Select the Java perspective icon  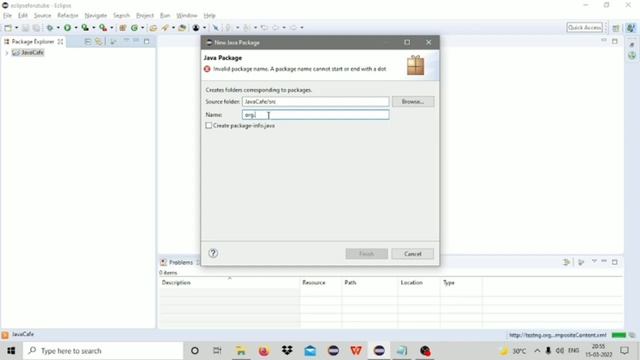(x=631, y=28)
